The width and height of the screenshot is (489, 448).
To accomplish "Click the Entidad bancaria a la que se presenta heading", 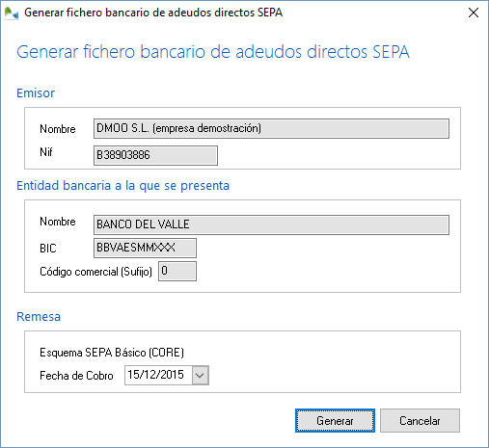I will [x=123, y=186].
